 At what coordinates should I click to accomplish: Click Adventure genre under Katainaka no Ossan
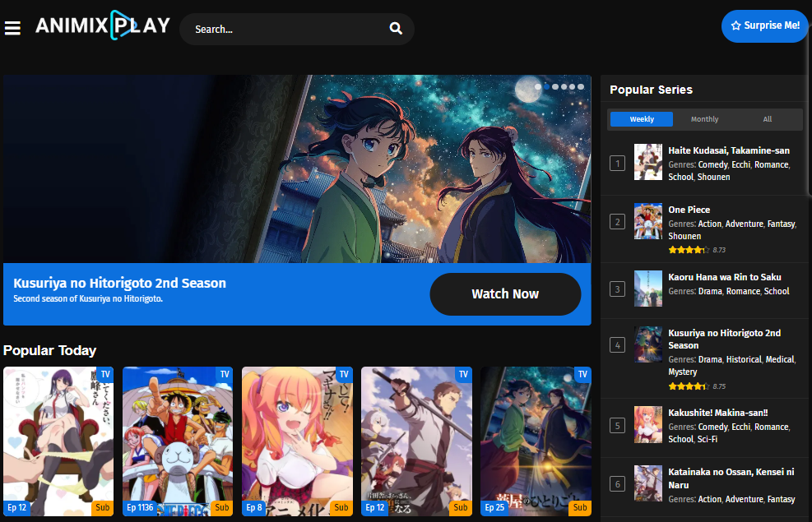click(745, 499)
